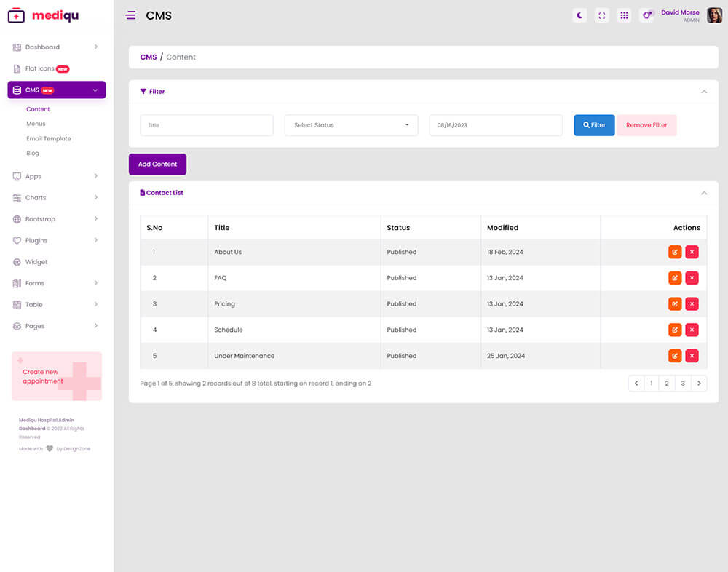
Task: Click the Title filter input field
Action: (207, 125)
